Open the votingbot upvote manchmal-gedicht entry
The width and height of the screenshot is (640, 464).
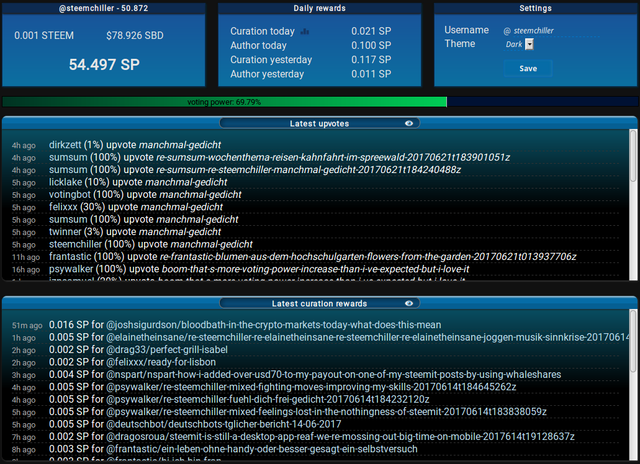145,195
